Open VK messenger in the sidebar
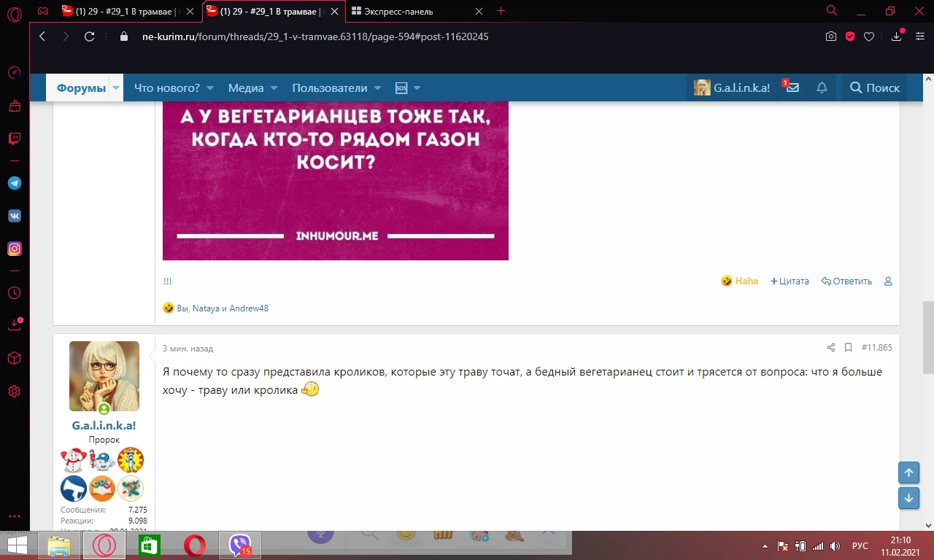The width and height of the screenshot is (934, 560). (14, 215)
